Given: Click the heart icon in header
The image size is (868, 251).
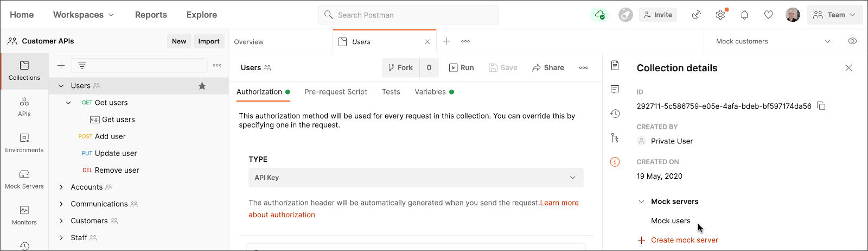Looking at the screenshot, I should point(768,15).
